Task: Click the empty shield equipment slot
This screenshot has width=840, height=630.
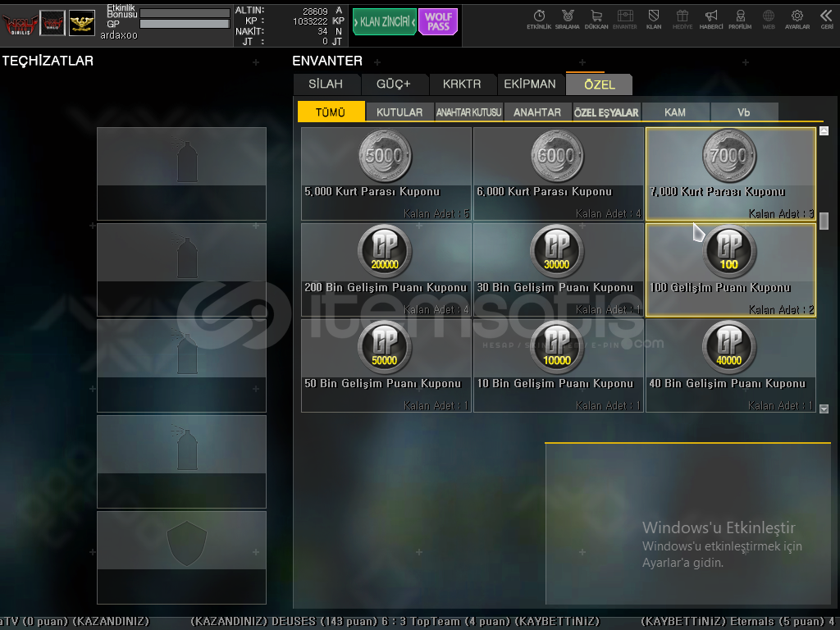Action: (181, 557)
